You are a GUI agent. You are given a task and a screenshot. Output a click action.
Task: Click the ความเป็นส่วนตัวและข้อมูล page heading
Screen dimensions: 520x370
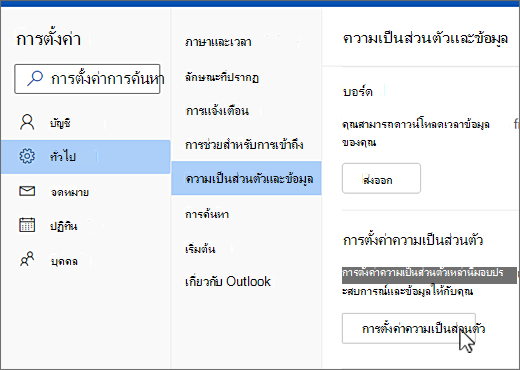point(425,39)
